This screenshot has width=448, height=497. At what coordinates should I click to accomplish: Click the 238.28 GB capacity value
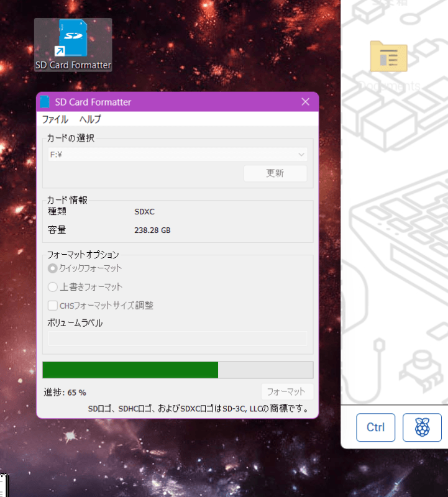pos(152,230)
